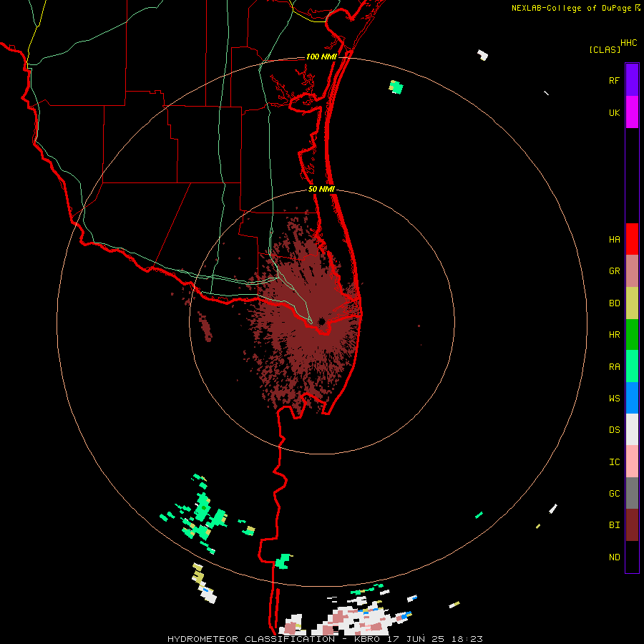Click the HA legend label
The width and height of the screenshot is (644, 644).
(x=614, y=240)
